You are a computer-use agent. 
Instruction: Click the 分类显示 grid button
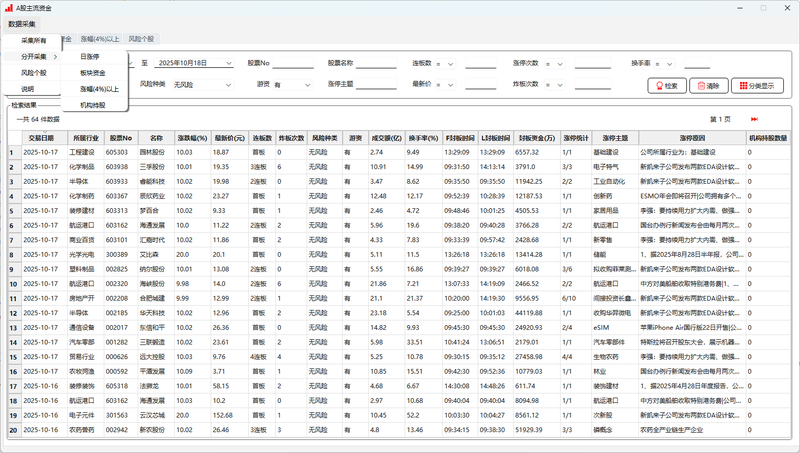756,86
